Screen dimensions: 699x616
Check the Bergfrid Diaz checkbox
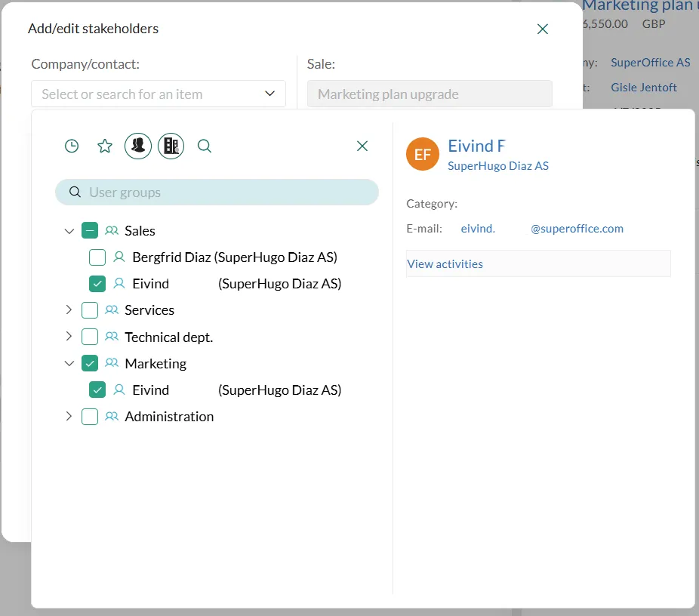coord(97,257)
